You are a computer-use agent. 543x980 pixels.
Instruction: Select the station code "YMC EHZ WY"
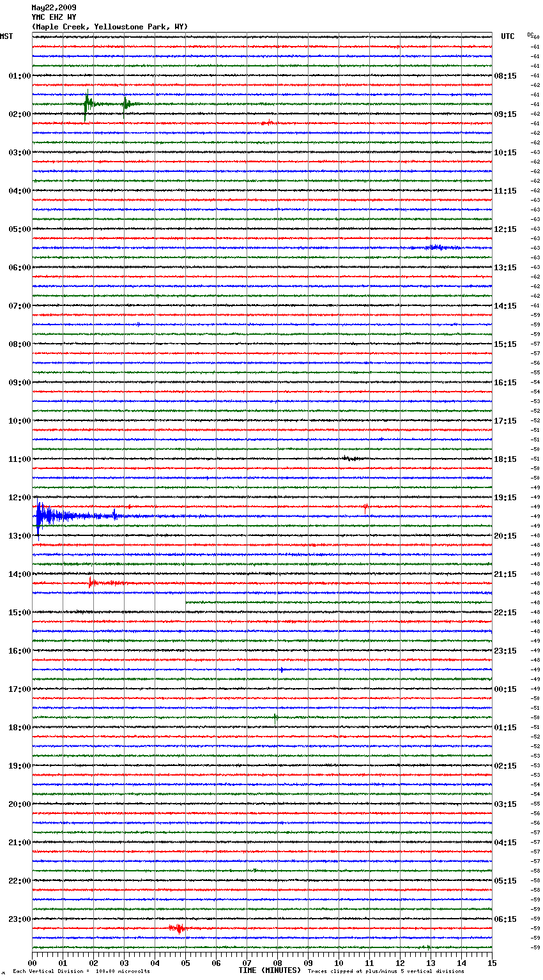54,17
